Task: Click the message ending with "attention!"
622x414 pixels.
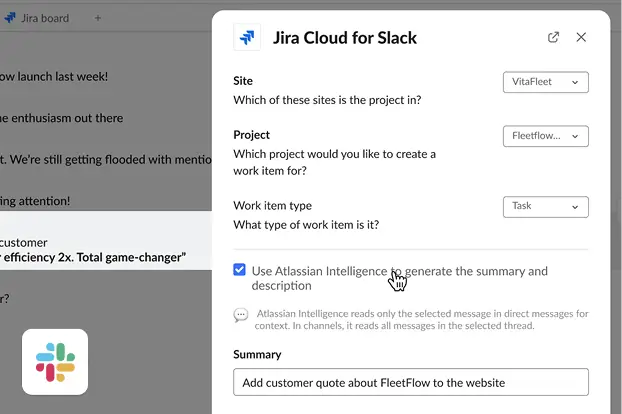Action: click(x=36, y=201)
